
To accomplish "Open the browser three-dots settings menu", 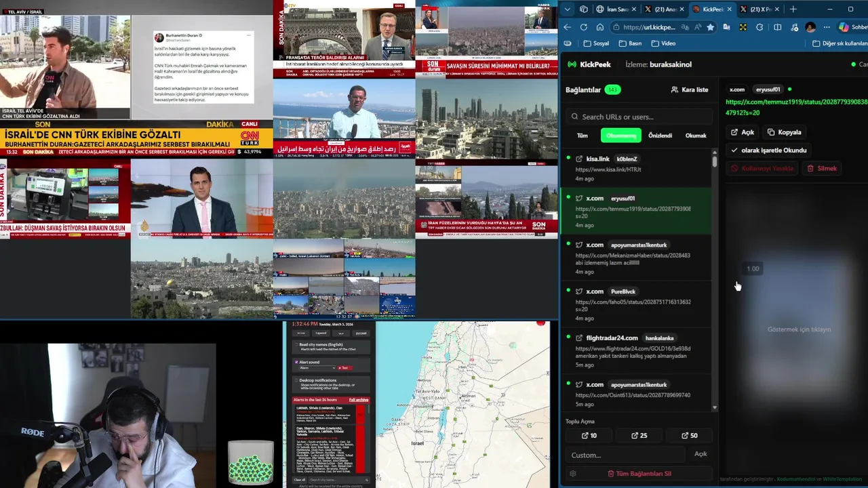I will click(x=827, y=27).
